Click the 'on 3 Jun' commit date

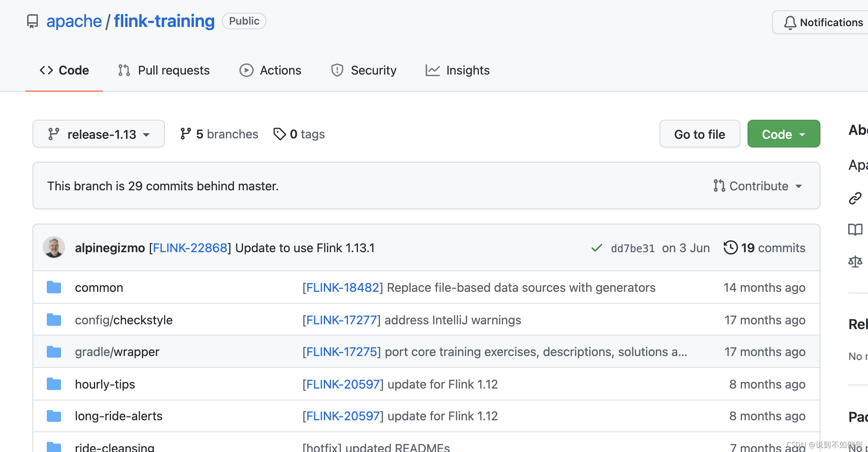pyautogui.click(x=686, y=248)
